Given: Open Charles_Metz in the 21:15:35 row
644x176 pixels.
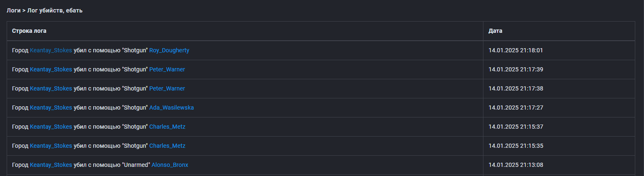Looking at the screenshot, I should pyautogui.click(x=167, y=146).
